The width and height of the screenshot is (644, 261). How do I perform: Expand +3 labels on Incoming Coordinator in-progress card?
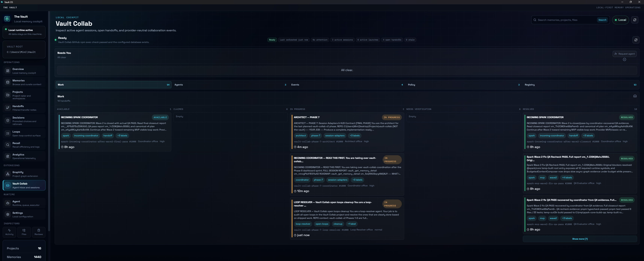tap(357, 180)
